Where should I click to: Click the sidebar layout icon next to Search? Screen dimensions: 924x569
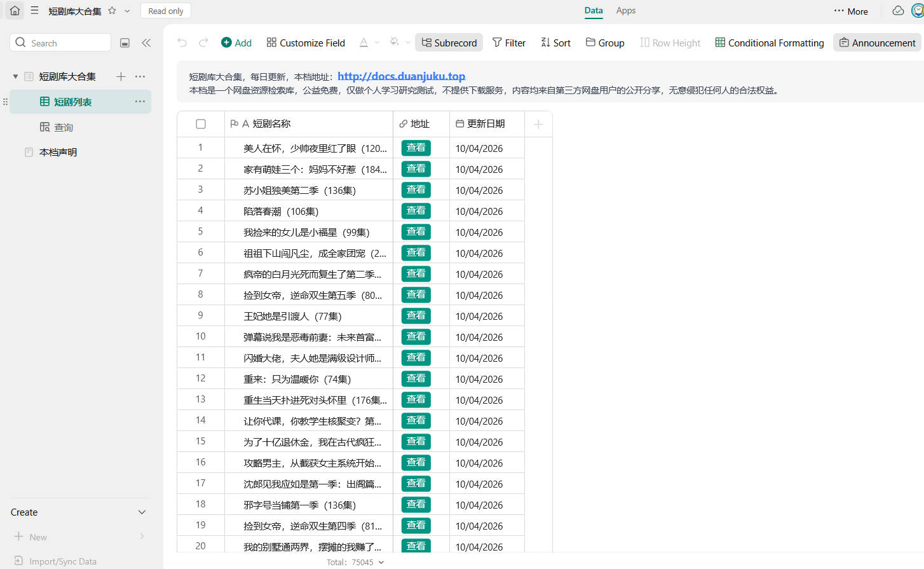tap(125, 43)
